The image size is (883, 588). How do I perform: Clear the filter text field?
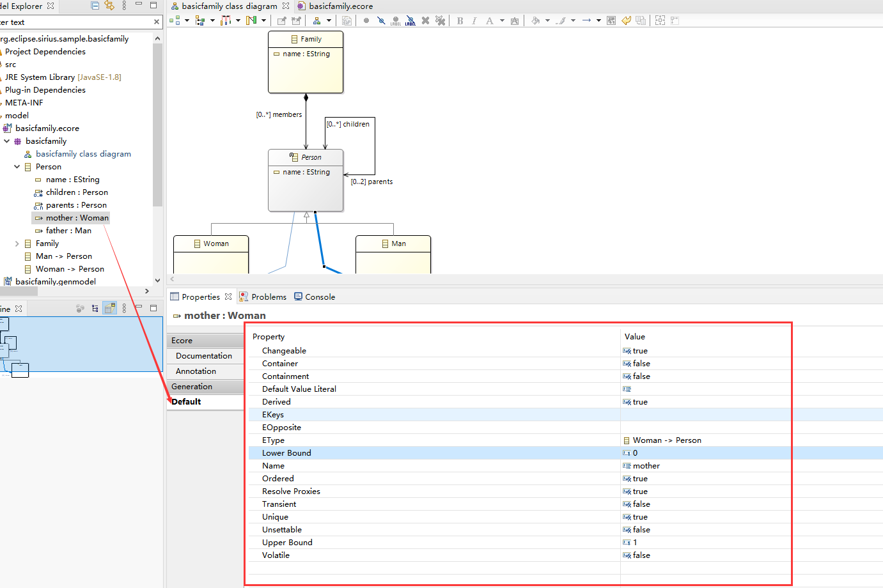pos(157,22)
